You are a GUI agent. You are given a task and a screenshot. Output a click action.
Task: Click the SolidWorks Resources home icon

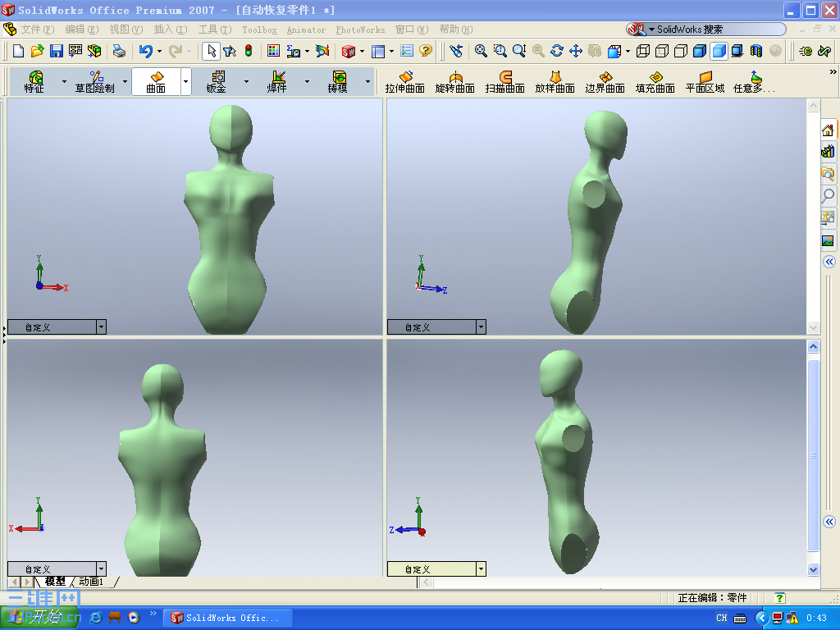(x=829, y=129)
